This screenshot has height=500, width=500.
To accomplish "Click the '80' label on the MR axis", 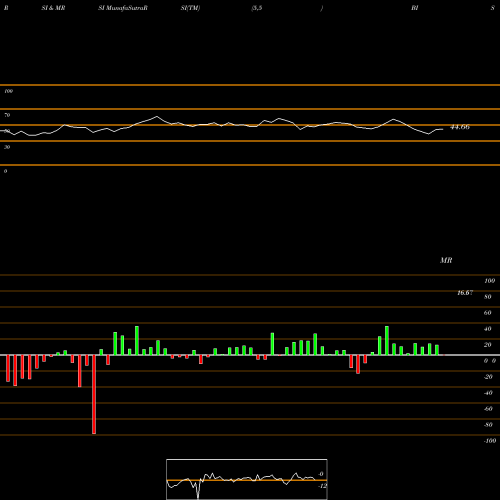I will [488, 297].
